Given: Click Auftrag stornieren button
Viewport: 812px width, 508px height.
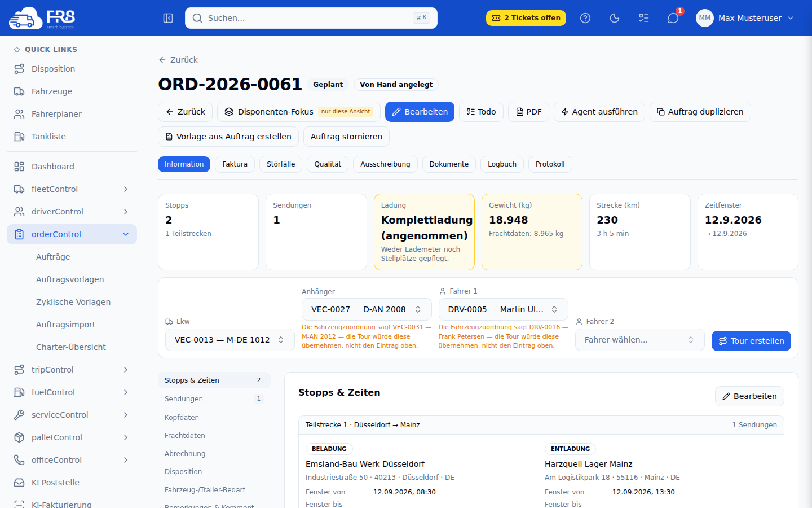Looking at the screenshot, I should pyautogui.click(x=346, y=137).
